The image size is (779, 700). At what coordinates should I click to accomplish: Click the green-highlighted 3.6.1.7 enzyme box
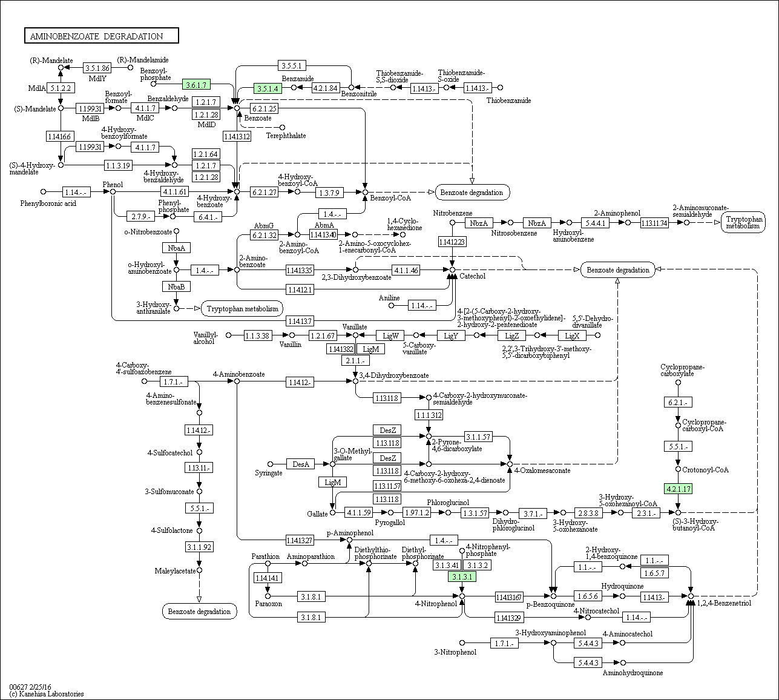(x=196, y=85)
